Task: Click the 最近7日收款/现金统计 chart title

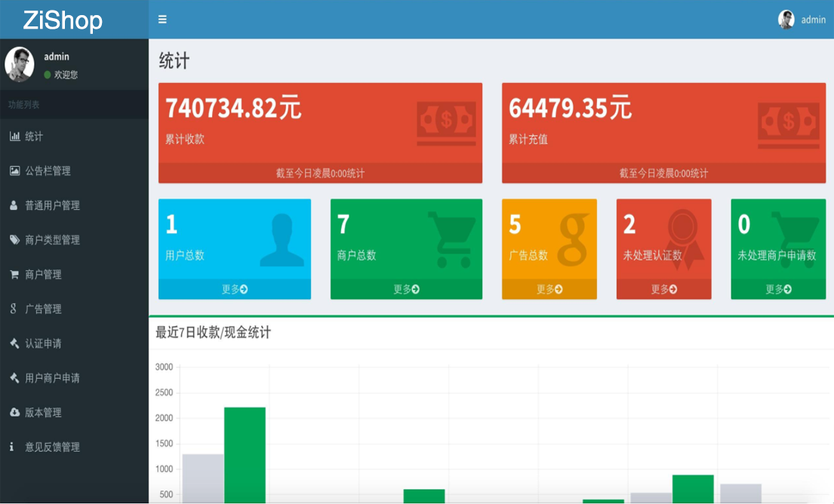Action: pyautogui.click(x=214, y=333)
